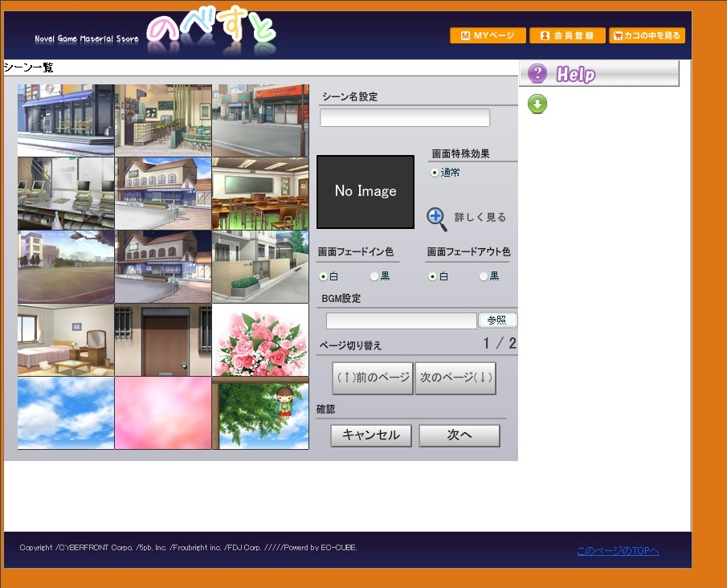
Task: Click the ページ切り替え label
Action: [x=350, y=345]
